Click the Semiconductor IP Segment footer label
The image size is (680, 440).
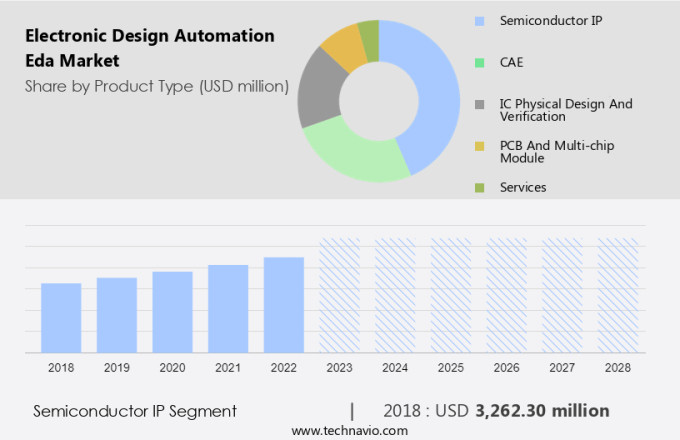click(135, 410)
